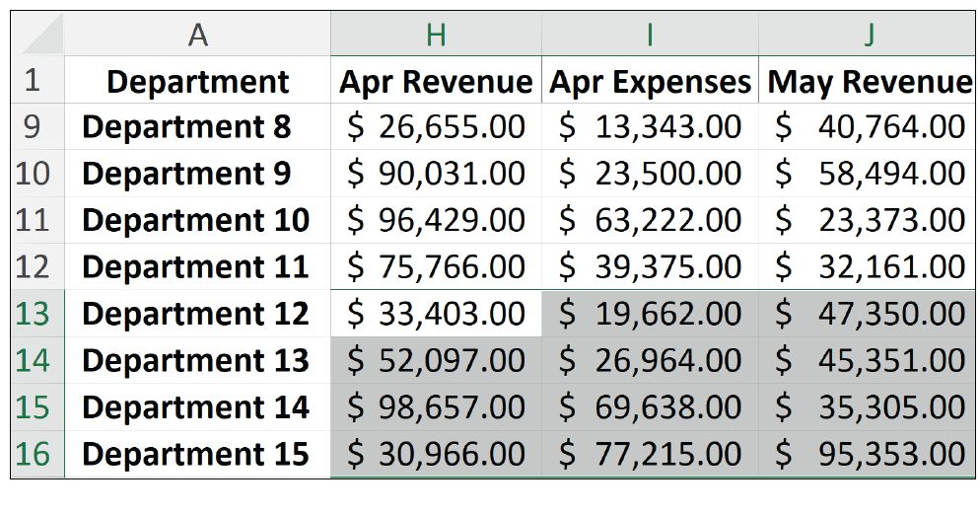Screen dimensions: 980x514
Task: Select May Revenue cell showing $95,353.00
Action: (x=868, y=454)
